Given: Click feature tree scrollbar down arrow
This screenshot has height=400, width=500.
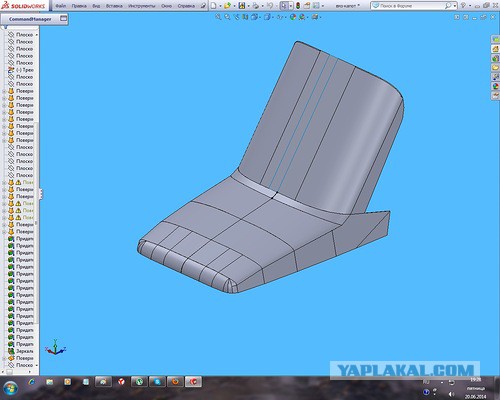Looking at the screenshot, I should (37, 365).
